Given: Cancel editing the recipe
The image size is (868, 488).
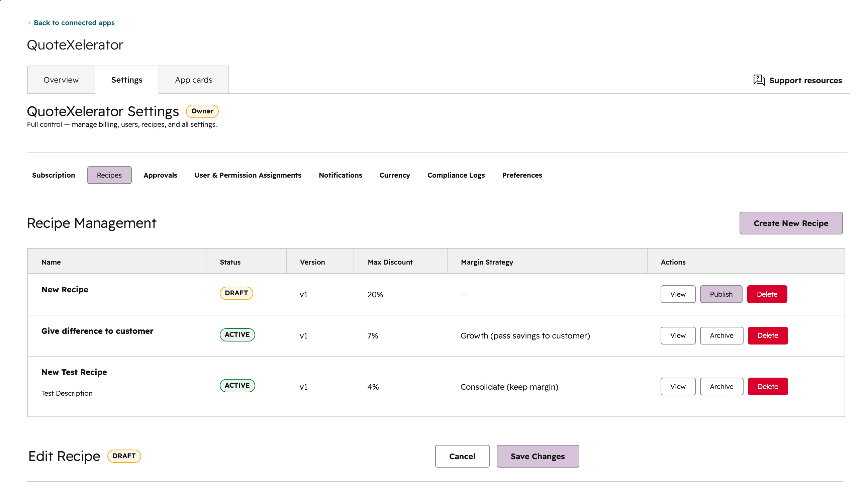Looking at the screenshot, I should click(x=462, y=456).
